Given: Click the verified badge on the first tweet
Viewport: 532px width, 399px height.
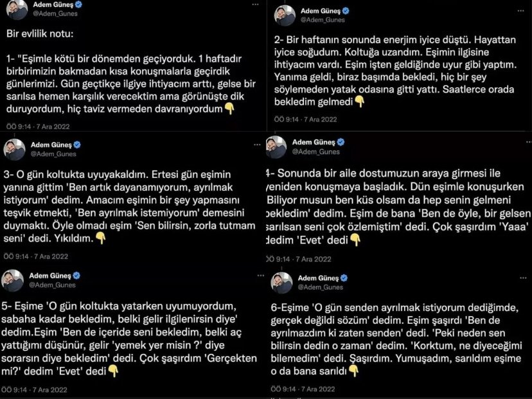Looking at the screenshot, I should pyautogui.click(x=78, y=4).
